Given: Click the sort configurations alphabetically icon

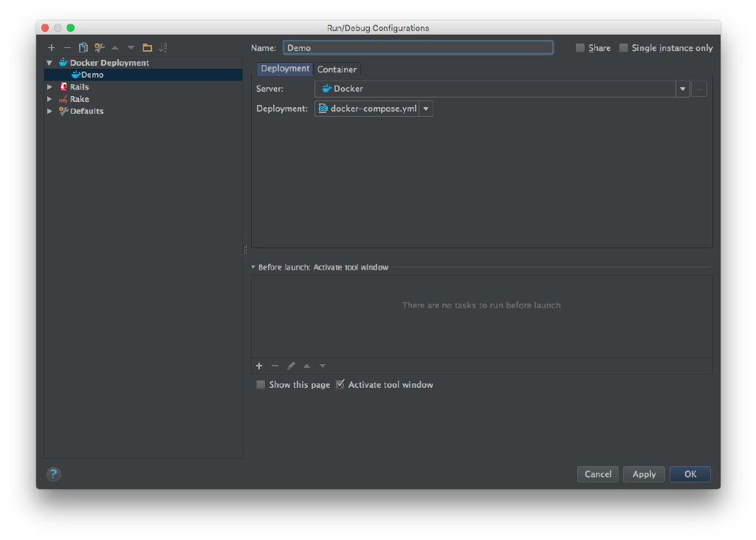Looking at the screenshot, I should pos(163,48).
